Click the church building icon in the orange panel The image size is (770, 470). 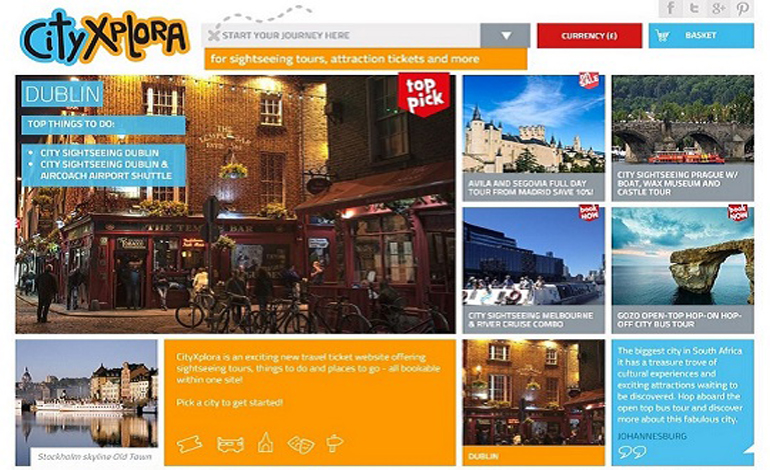pyautogui.click(x=265, y=442)
